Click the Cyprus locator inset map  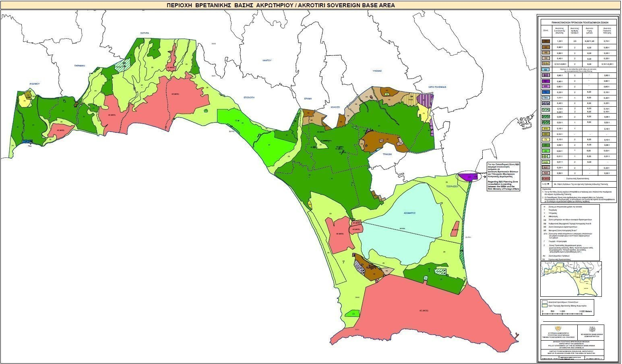[571, 279]
